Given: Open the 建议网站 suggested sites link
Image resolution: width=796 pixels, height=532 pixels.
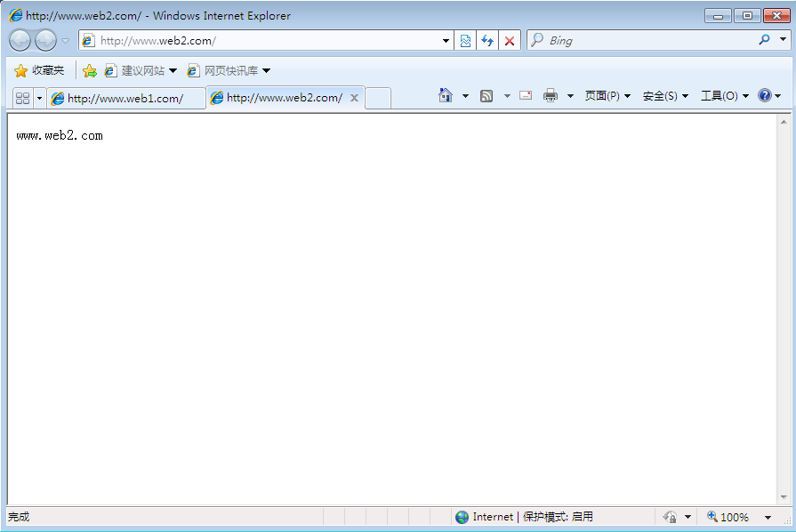Looking at the screenshot, I should (141, 70).
